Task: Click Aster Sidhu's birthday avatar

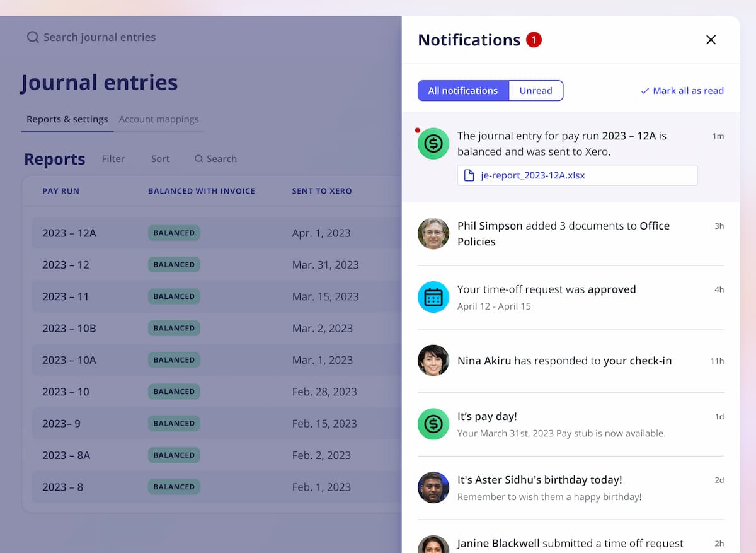Action: [x=433, y=487]
